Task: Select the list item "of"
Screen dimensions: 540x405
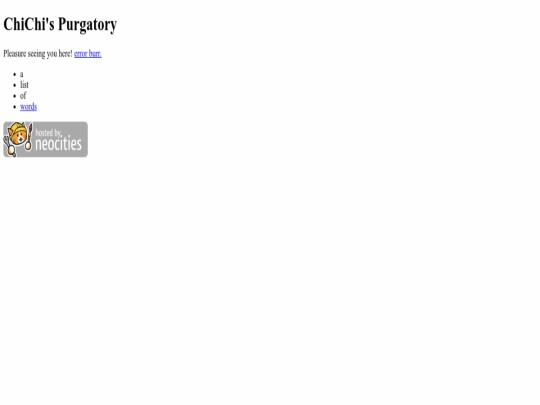Action: [23, 96]
